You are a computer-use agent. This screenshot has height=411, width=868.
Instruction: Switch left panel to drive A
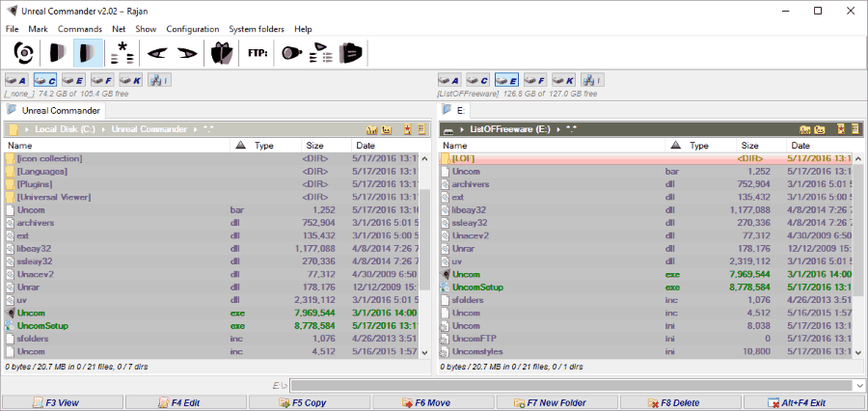pos(17,81)
